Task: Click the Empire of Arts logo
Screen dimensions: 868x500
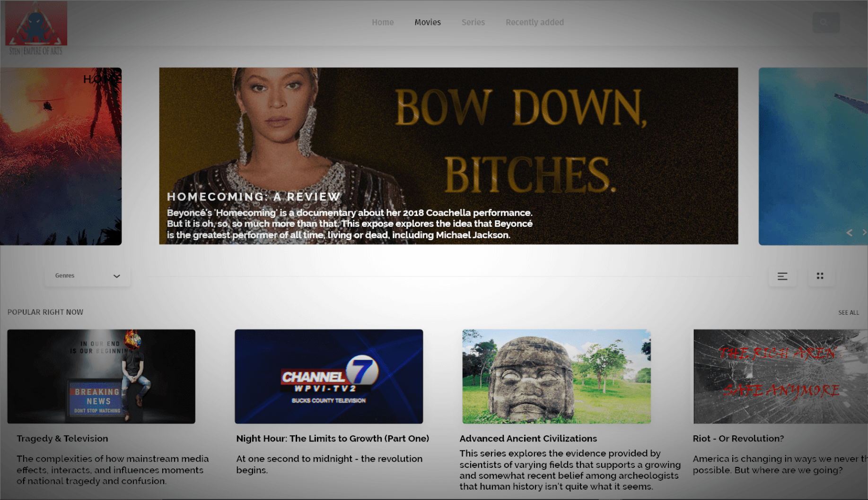Action: (x=36, y=28)
